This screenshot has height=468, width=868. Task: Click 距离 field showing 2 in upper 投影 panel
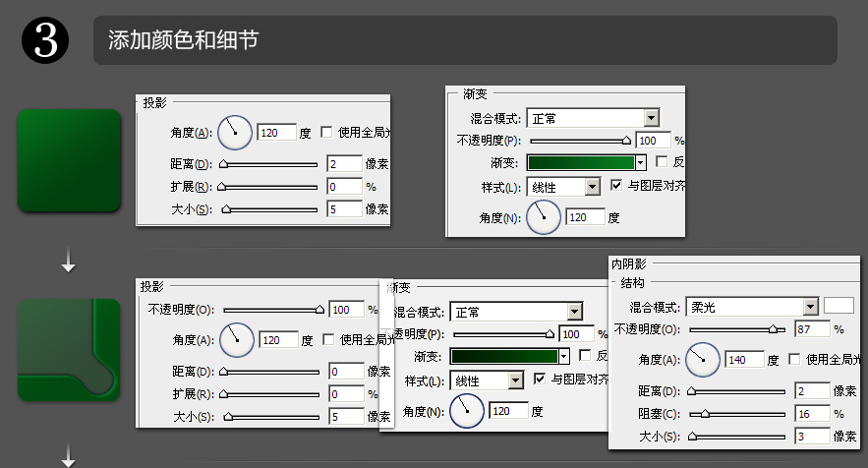click(344, 164)
